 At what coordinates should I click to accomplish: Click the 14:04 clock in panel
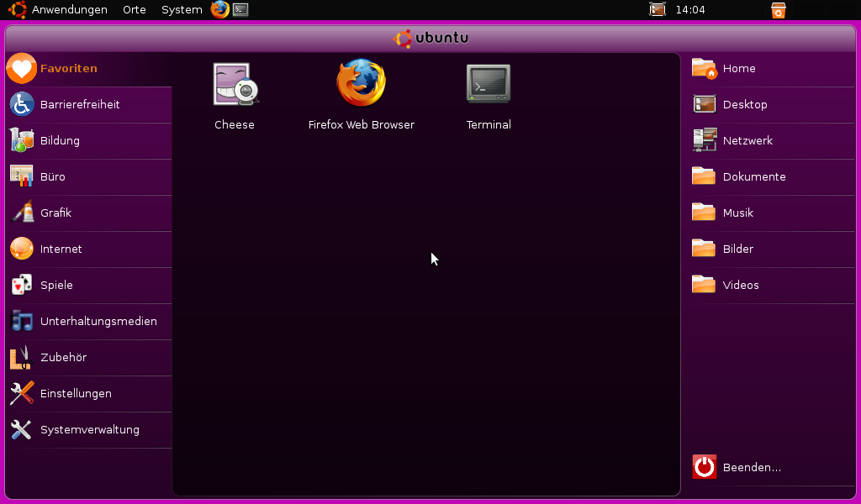pos(690,10)
